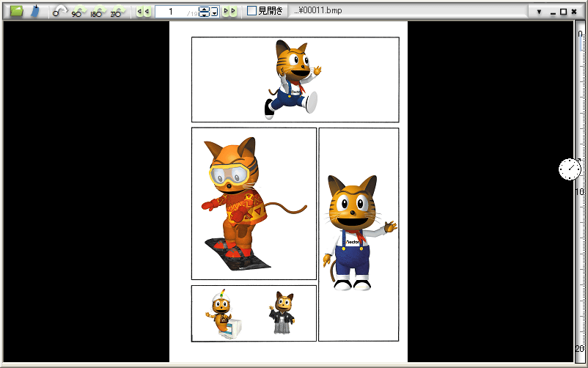Screen dimensions: 588x368
Task: Go to the previous page
Action: pos(147,12)
